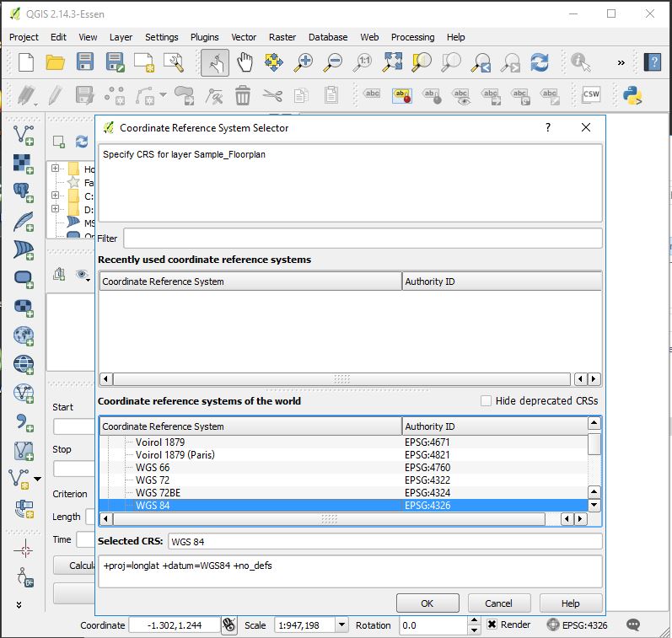Open the Scale dropdown arrow
Viewport: 672px width, 638px height.
[341, 625]
